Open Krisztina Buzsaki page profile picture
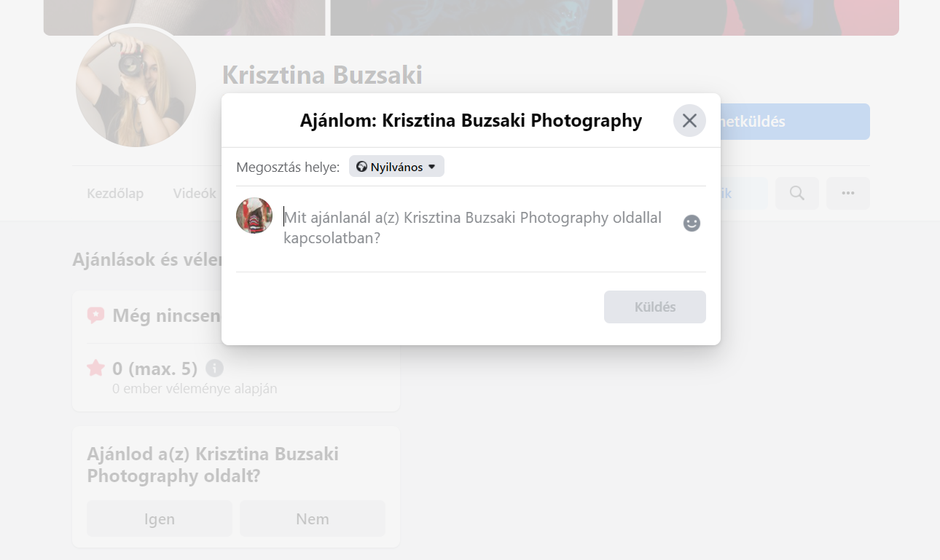The width and height of the screenshot is (940, 560). click(x=136, y=86)
